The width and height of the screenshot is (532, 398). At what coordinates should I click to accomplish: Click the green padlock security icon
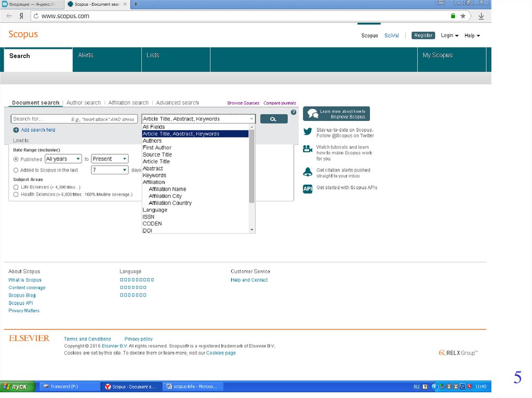pyautogui.click(x=453, y=16)
